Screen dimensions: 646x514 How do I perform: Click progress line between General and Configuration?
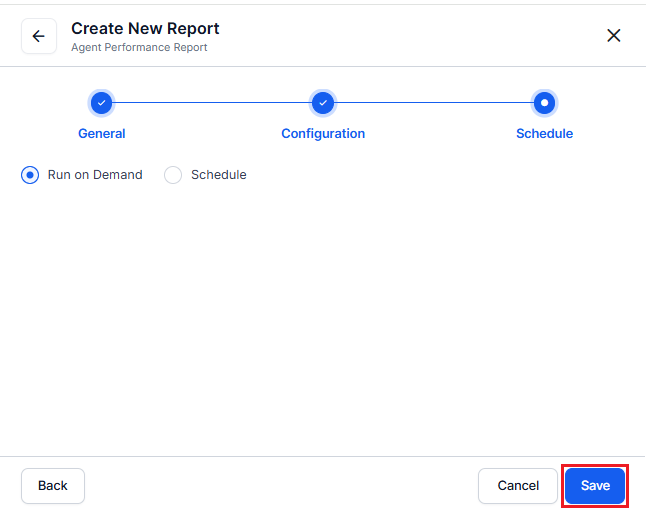click(211, 102)
